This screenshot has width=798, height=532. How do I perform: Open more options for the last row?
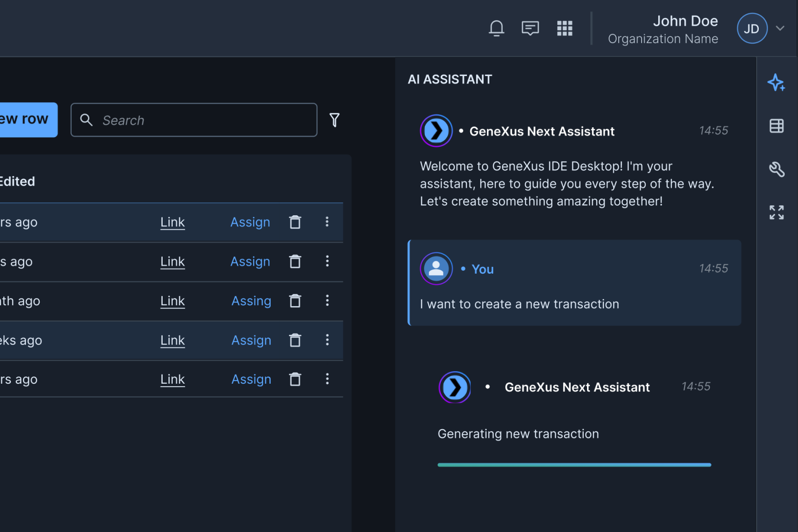327,379
